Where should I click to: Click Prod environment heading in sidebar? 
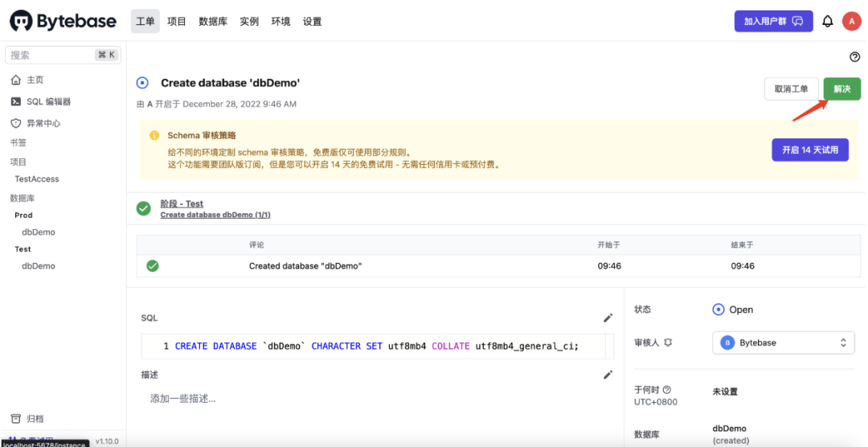pyautogui.click(x=23, y=215)
